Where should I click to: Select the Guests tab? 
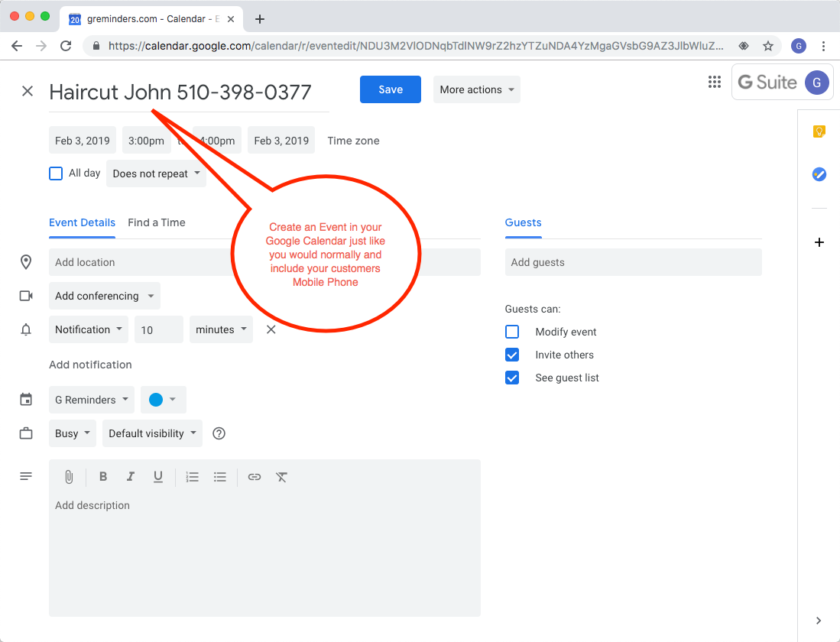tap(523, 222)
